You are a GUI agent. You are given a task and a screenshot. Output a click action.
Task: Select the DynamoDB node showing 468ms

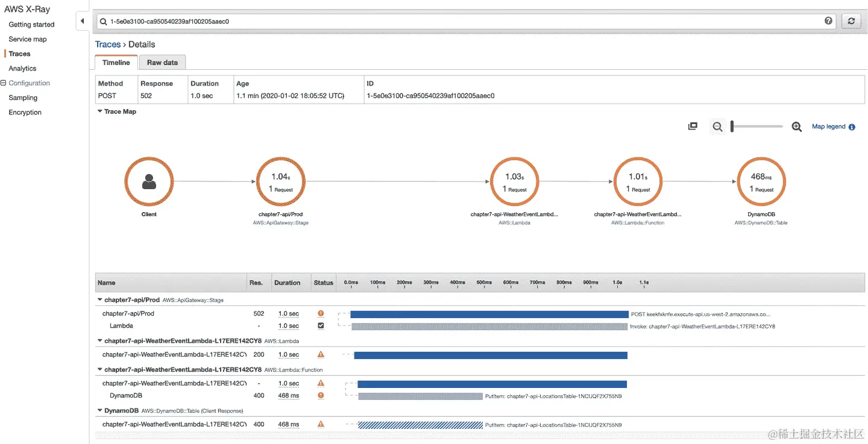click(761, 181)
